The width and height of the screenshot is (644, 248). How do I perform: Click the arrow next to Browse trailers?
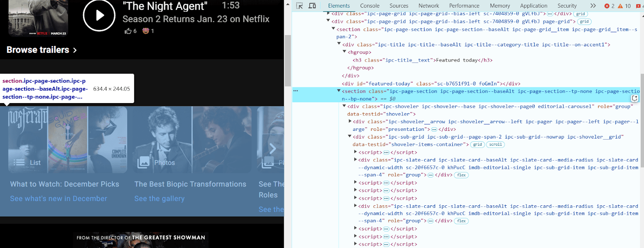click(x=75, y=50)
